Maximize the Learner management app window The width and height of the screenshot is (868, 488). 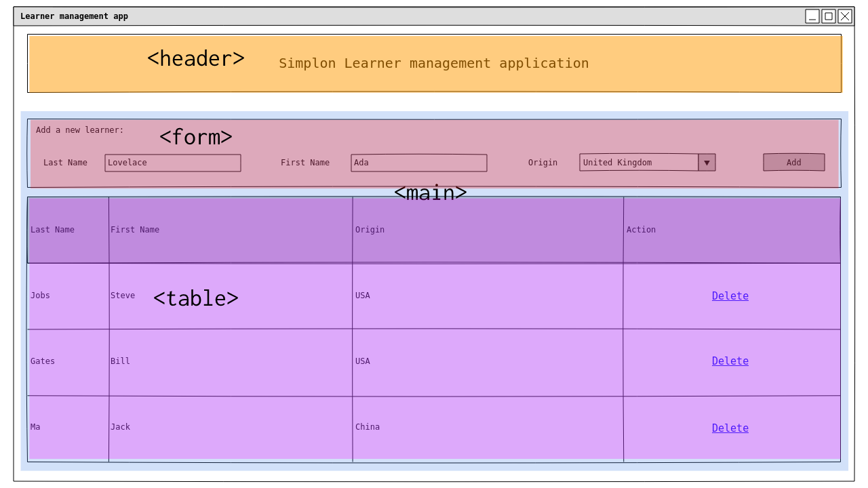(x=828, y=16)
